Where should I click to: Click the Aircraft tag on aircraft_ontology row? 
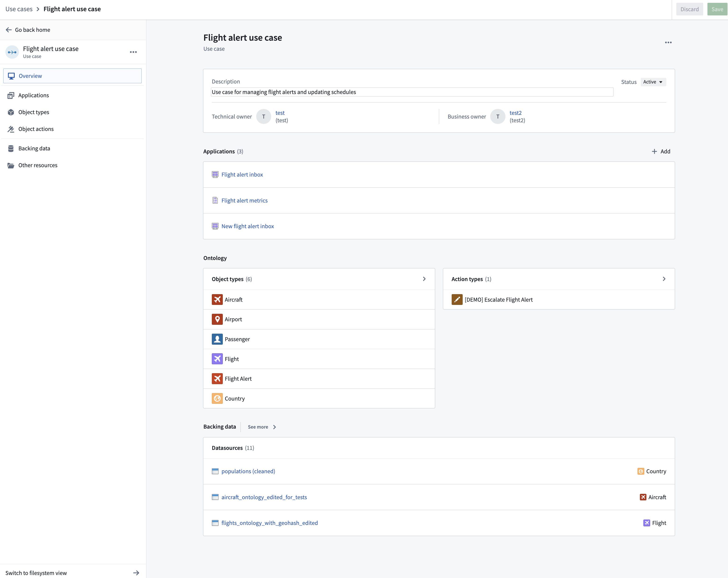coord(653,497)
